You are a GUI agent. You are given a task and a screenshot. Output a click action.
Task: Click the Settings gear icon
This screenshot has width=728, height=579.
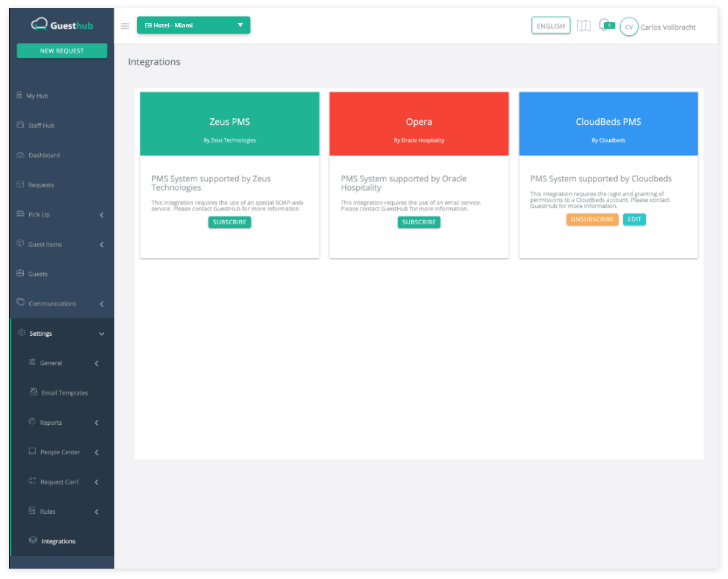click(21, 332)
